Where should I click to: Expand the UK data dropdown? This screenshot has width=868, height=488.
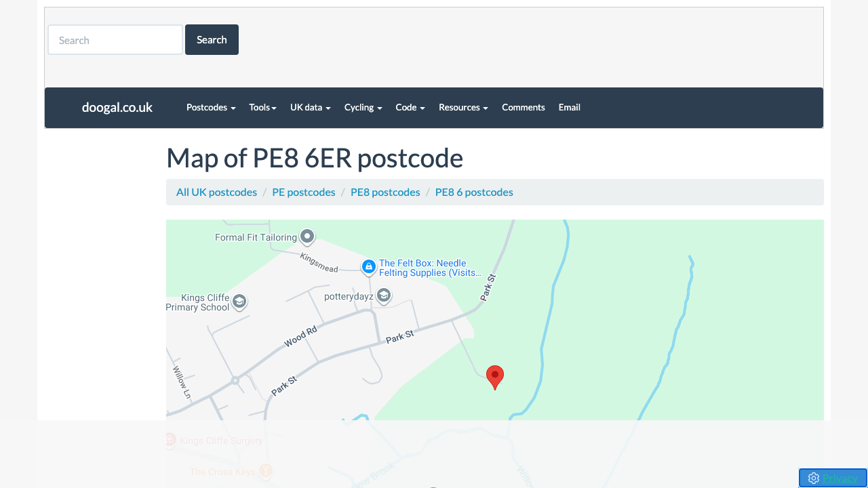pyautogui.click(x=310, y=107)
